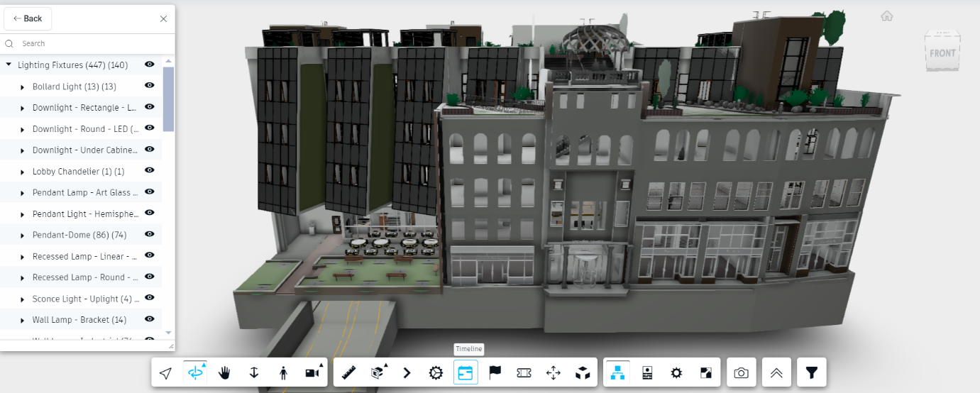Hide the Pendant-Dome items
980x393 pixels.
[x=150, y=234]
